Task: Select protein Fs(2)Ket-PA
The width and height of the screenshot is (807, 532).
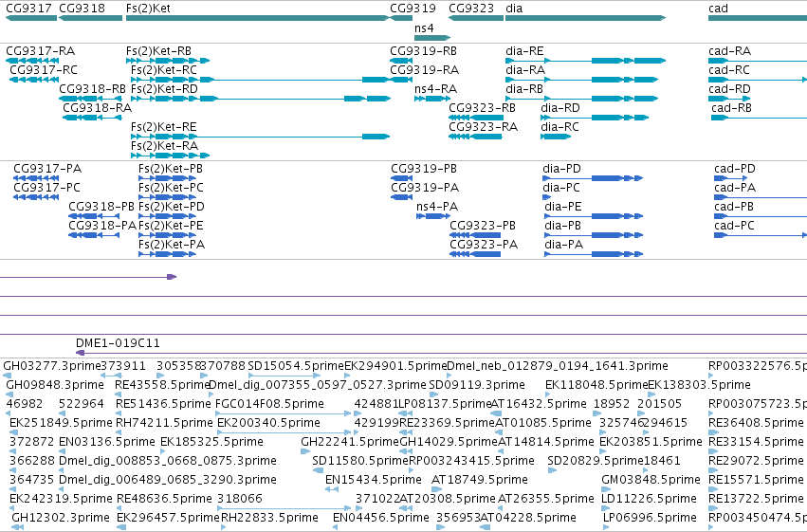Action: pyautogui.click(x=172, y=245)
